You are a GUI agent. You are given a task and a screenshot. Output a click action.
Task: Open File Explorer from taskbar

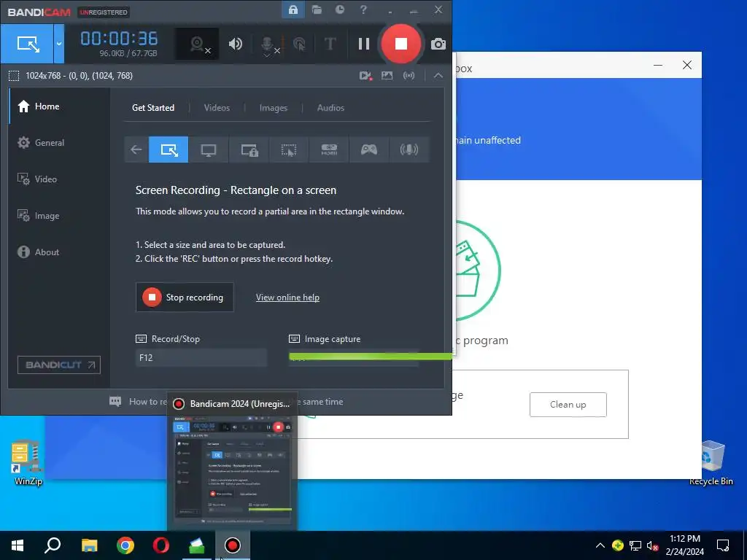coord(89,545)
